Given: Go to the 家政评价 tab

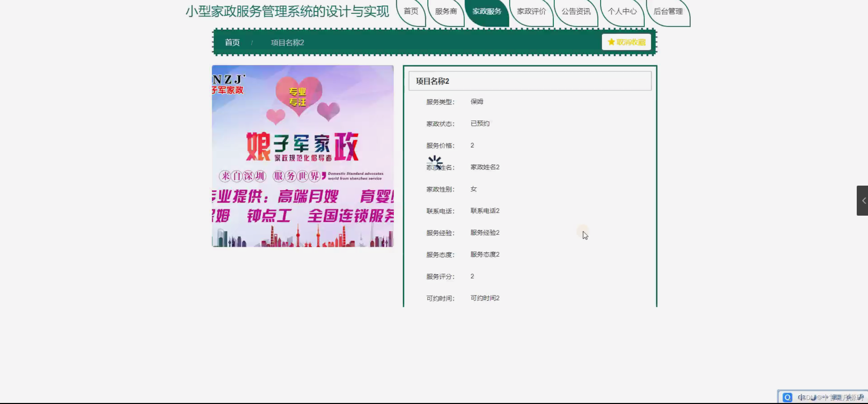Looking at the screenshot, I should [531, 11].
